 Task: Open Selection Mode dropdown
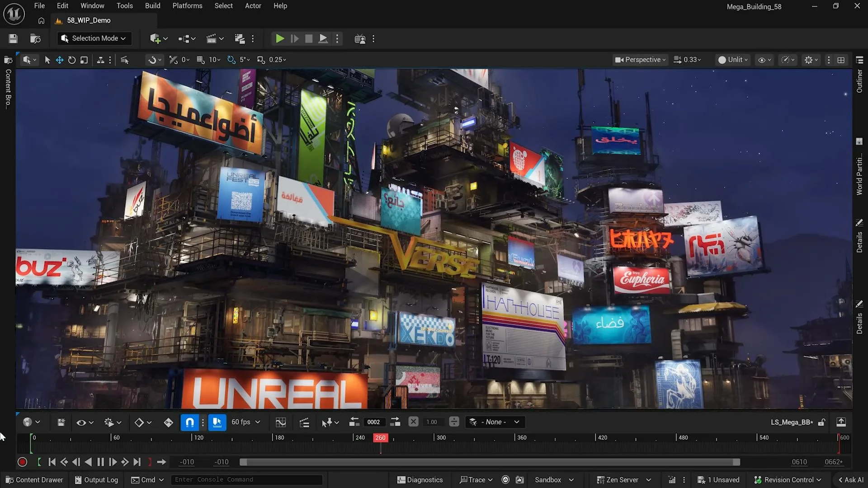[x=94, y=38]
